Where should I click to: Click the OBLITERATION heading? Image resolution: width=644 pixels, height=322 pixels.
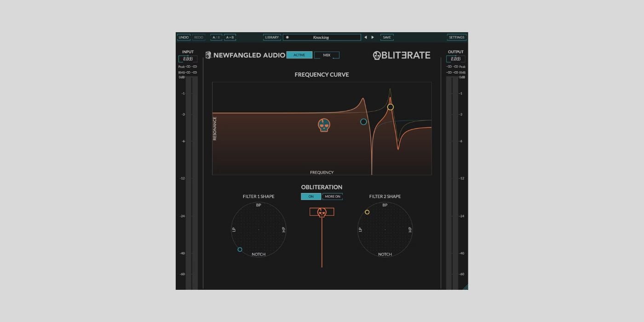[x=322, y=187]
